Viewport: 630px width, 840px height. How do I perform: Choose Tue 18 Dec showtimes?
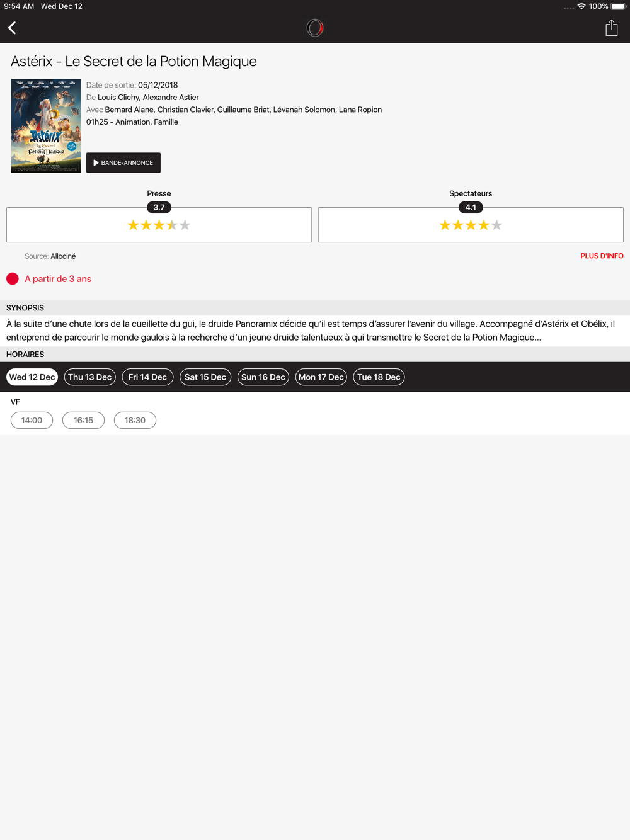point(379,377)
